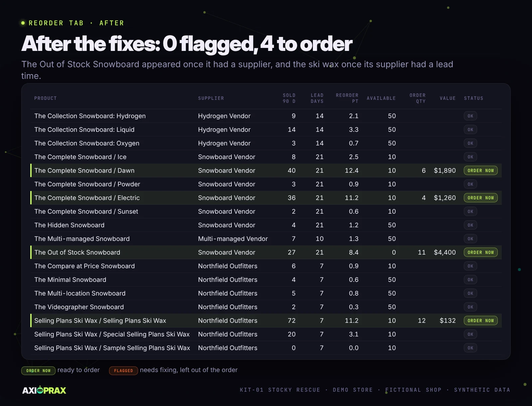
Task: Click the STATUS column header
Action: [x=473, y=98]
